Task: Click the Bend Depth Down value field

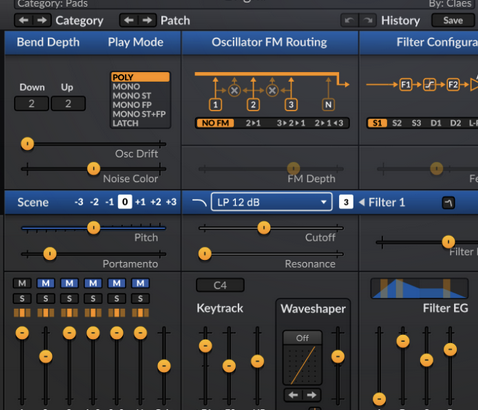Action: pyautogui.click(x=32, y=103)
